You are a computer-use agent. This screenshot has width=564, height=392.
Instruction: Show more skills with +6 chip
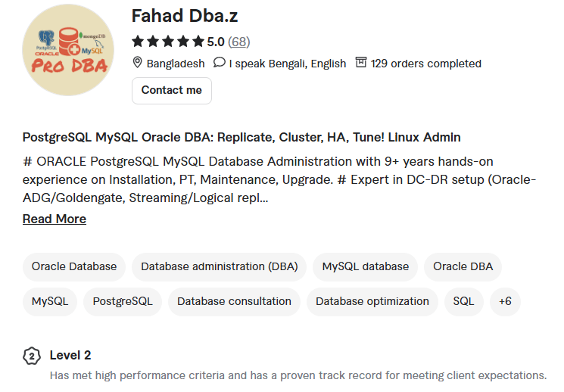pos(505,301)
